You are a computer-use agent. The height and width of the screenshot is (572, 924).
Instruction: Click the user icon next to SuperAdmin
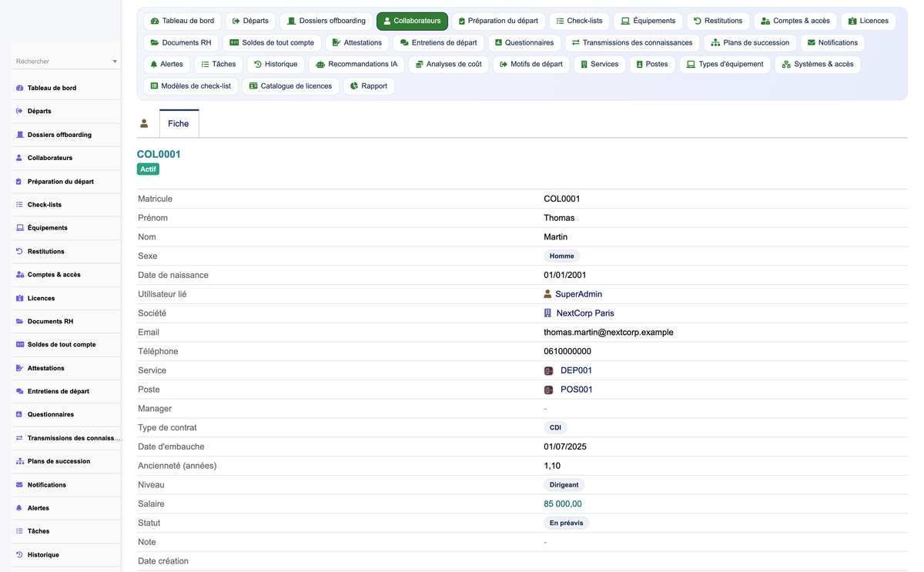click(x=547, y=294)
